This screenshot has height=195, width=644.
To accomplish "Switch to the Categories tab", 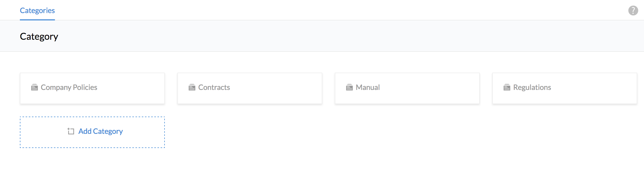I will [x=37, y=10].
